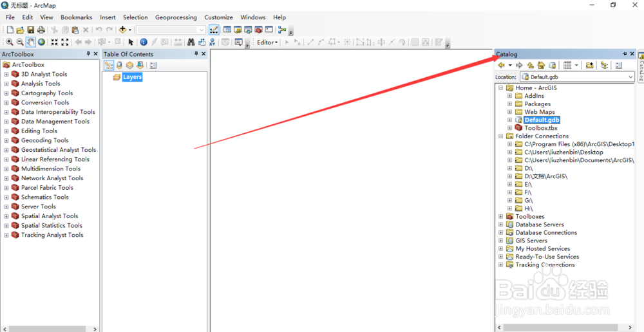Collapse the Folder Connections node
The width and height of the screenshot is (644, 332).
click(x=500, y=136)
